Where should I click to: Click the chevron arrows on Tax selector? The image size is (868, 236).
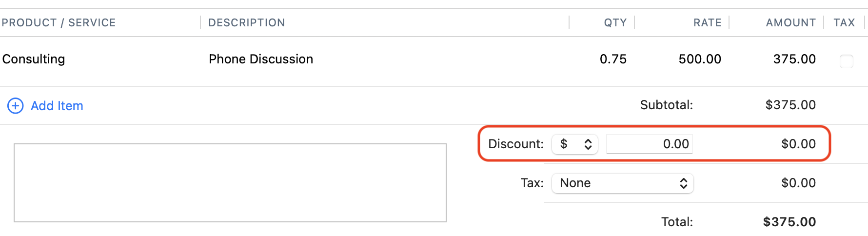coord(683,183)
